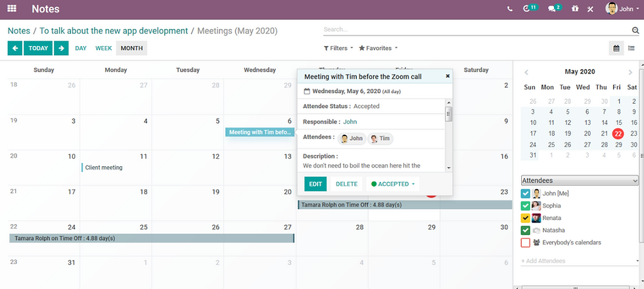This screenshot has width=644, height=289.
Task: Click John avatar chip in Attendees
Action: coord(352,139)
